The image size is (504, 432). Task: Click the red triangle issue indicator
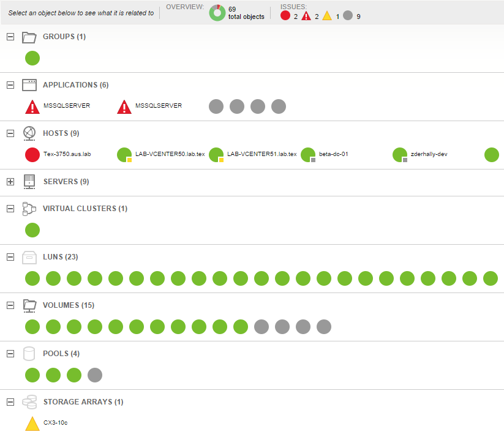[x=306, y=16]
